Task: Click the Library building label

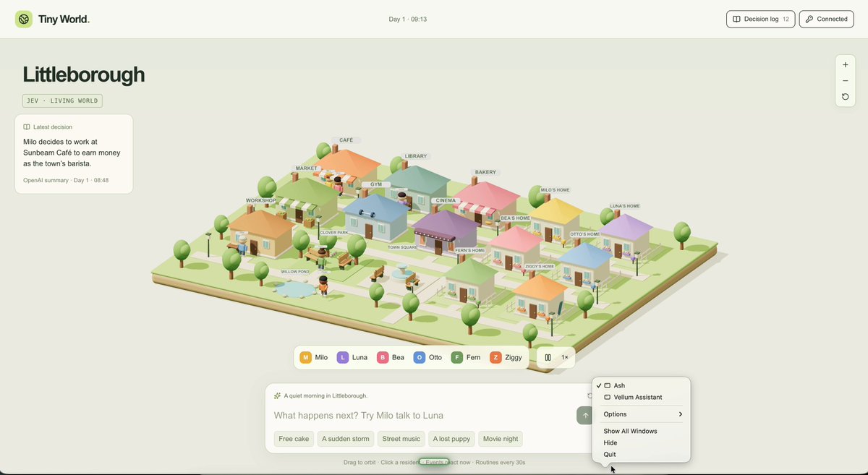Action: click(416, 156)
